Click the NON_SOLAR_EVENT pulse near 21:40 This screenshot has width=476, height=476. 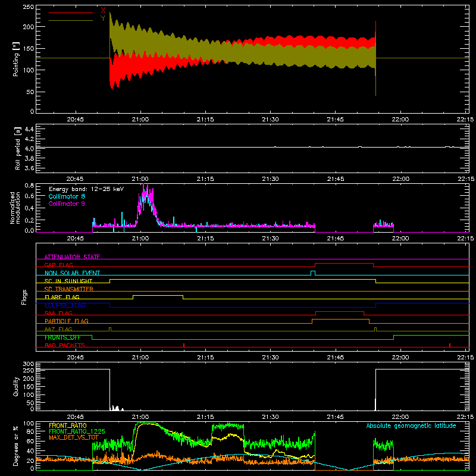tap(313, 273)
